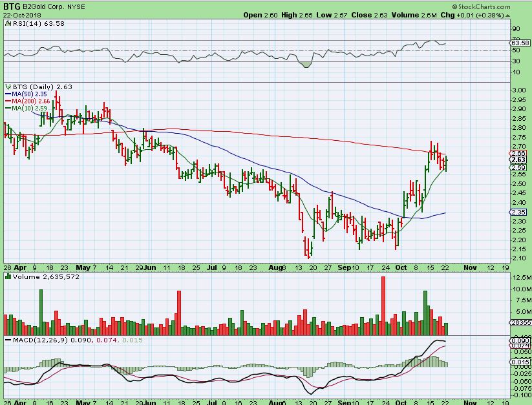532x405 pixels.
Task: Click the 90 level on the RSI axis
Action: click(x=516, y=29)
